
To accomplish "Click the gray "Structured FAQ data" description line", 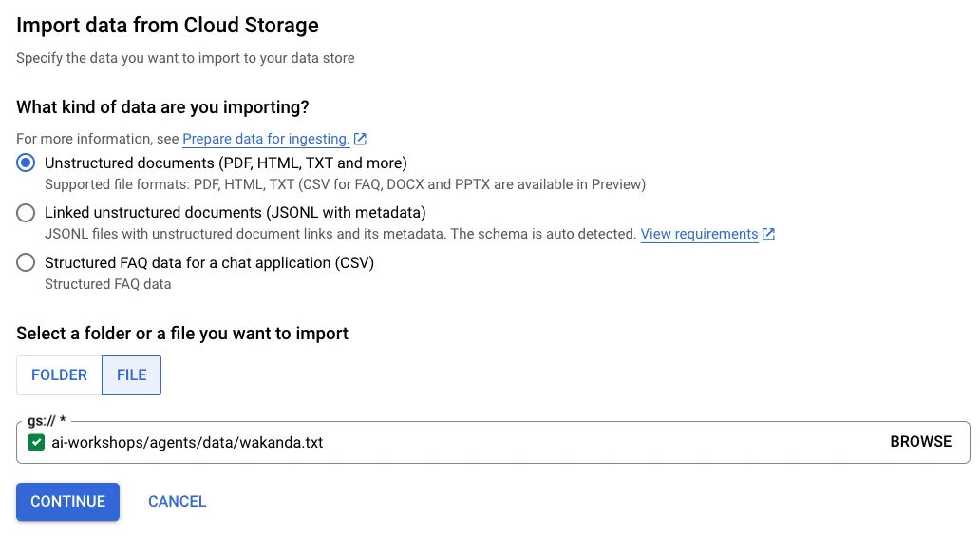I will [108, 283].
